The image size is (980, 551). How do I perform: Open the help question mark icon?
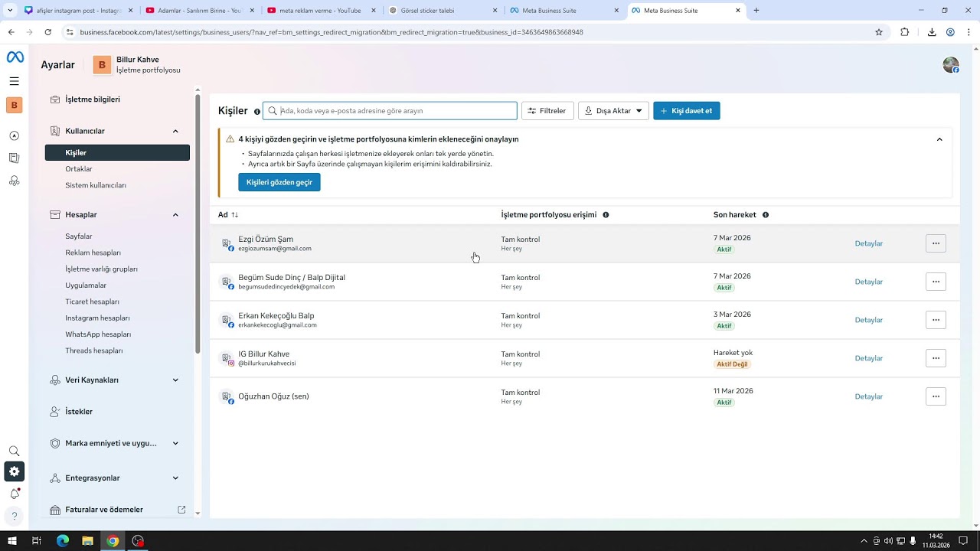click(14, 516)
